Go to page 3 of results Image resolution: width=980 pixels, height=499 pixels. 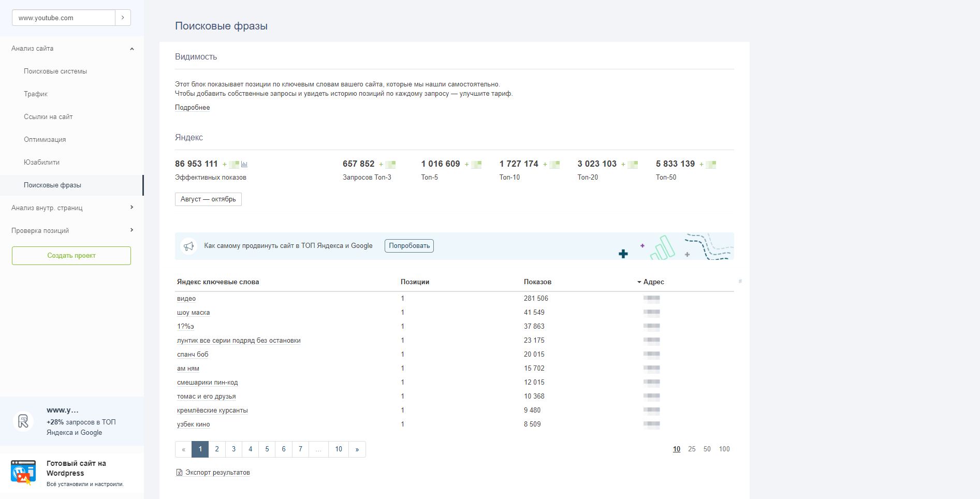click(233, 449)
